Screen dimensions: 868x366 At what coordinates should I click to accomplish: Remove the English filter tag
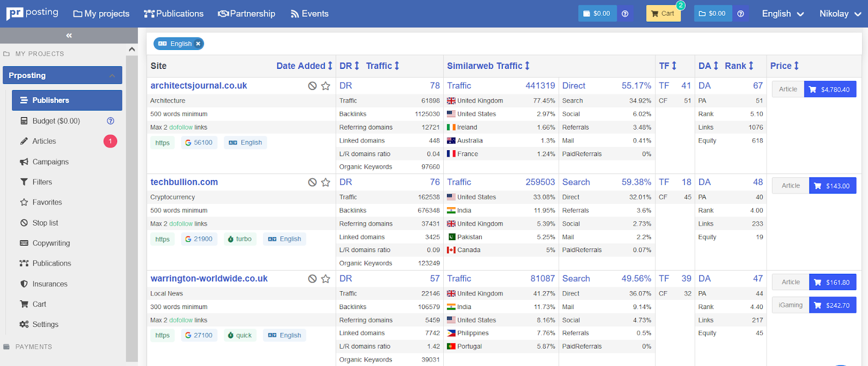(x=198, y=44)
